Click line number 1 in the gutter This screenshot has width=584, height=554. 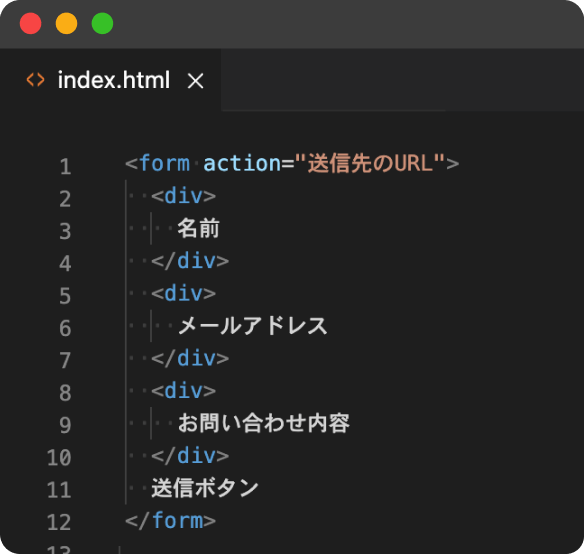(66, 166)
